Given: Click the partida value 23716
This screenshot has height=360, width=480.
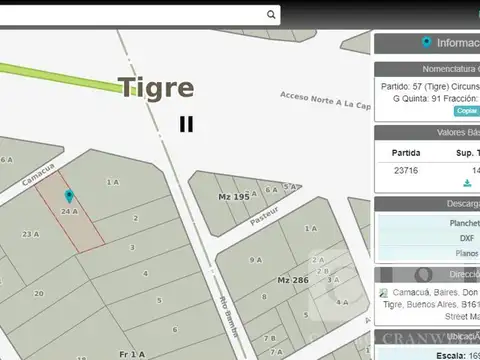Looking at the screenshot, I should (406, 170).
